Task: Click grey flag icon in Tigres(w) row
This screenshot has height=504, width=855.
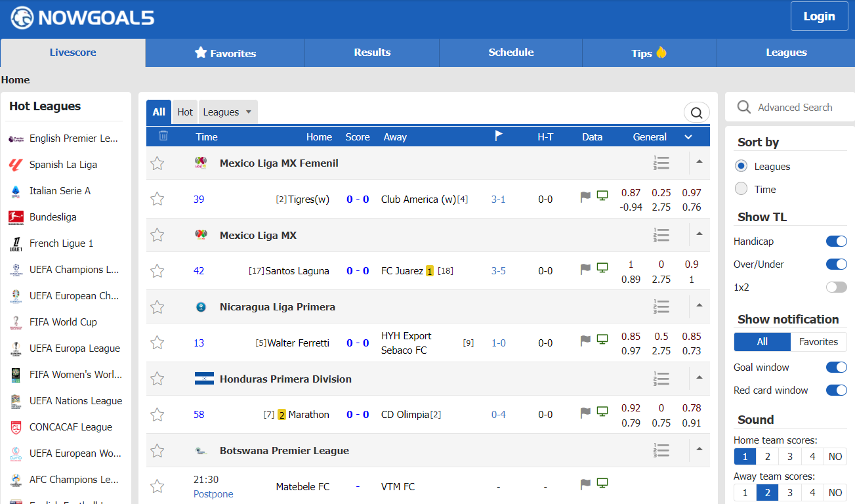Action: (585, 196)
